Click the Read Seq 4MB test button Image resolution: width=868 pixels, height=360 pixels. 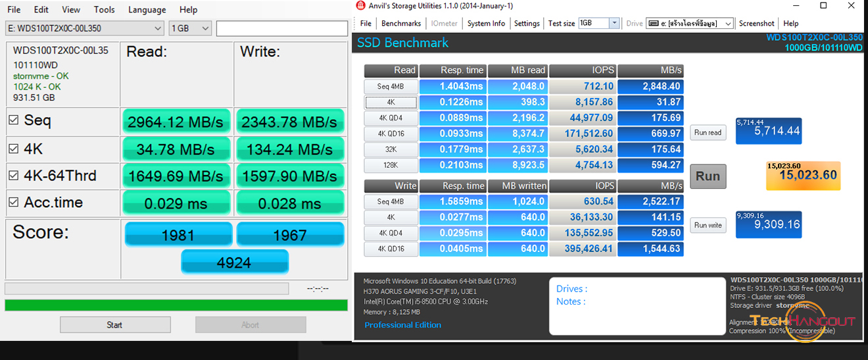tap(391, 86)
